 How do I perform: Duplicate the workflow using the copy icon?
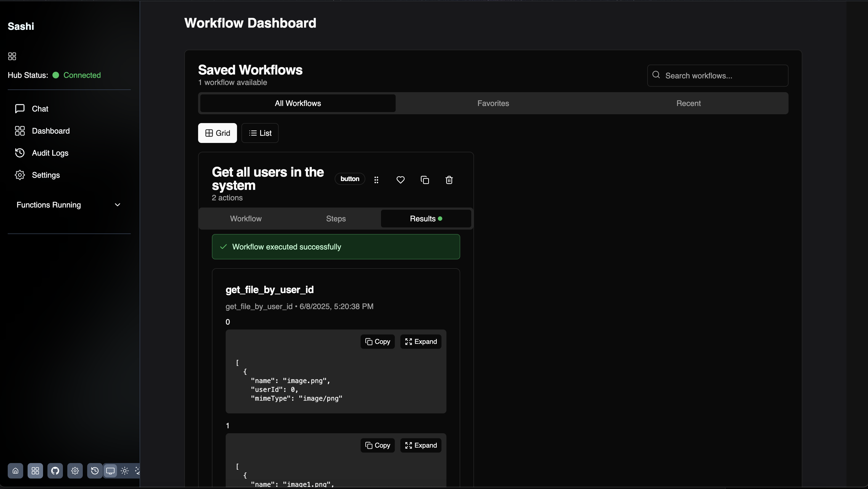[x=425, y=180]
